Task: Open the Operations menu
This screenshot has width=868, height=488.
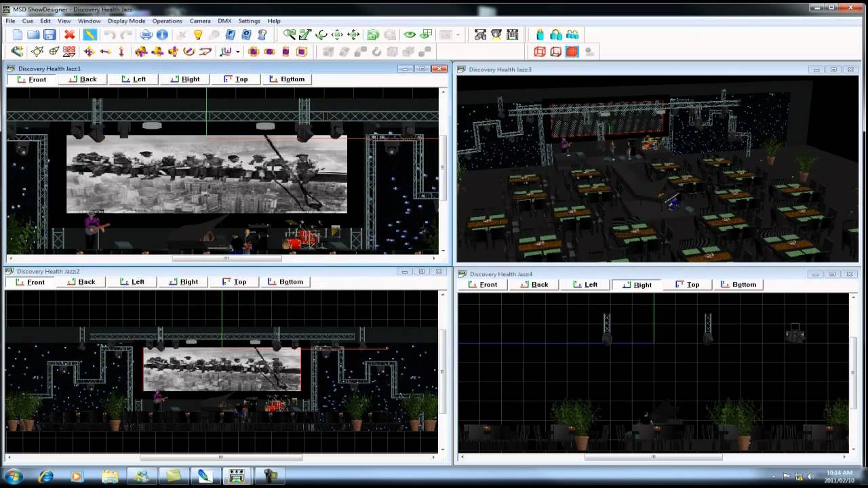Action: pos(167,21)
